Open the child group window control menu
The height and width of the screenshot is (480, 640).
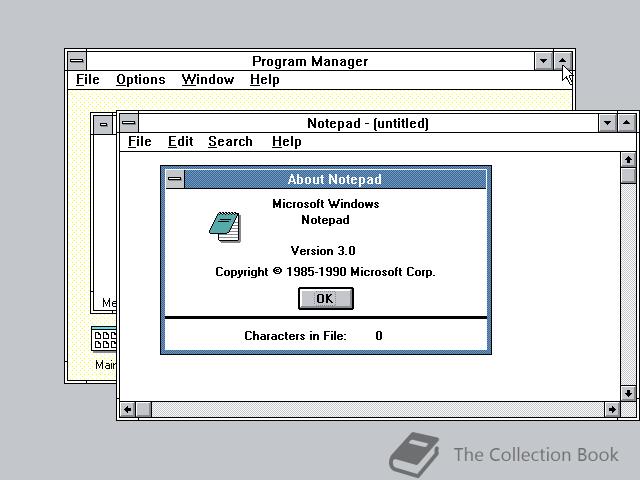(x=104, y=124)
